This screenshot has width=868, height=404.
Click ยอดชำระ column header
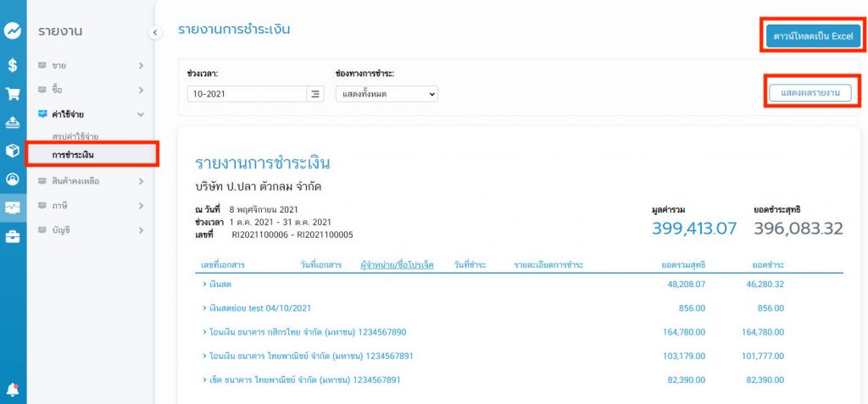(x=768, y=265)
